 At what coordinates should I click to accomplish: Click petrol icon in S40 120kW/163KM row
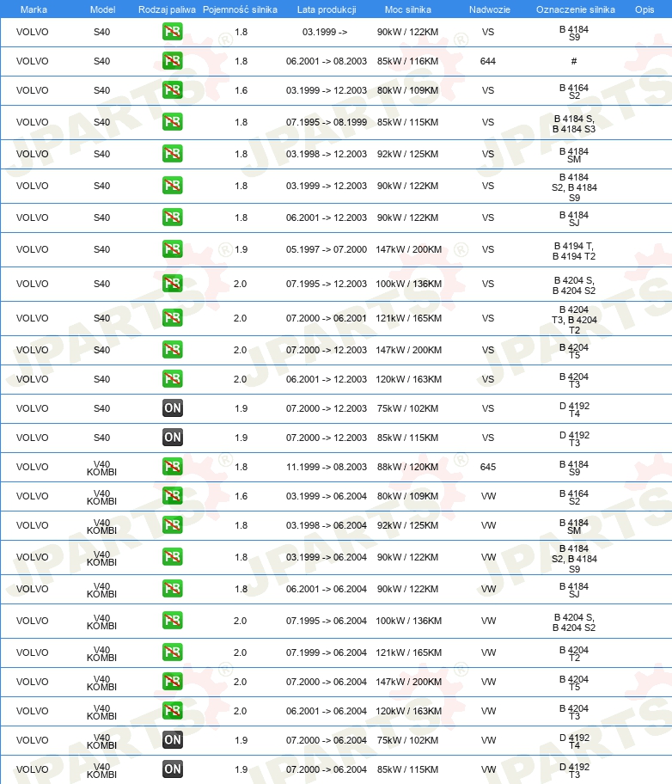click(173, 379)
